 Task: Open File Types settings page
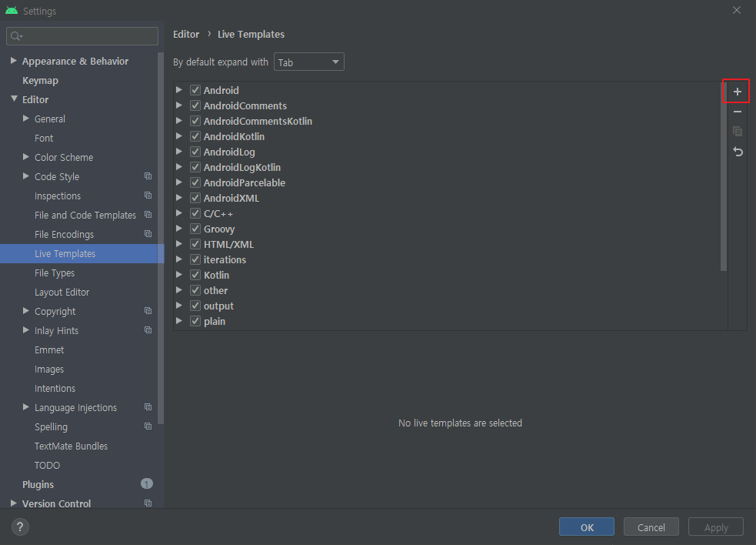point(55,272)
